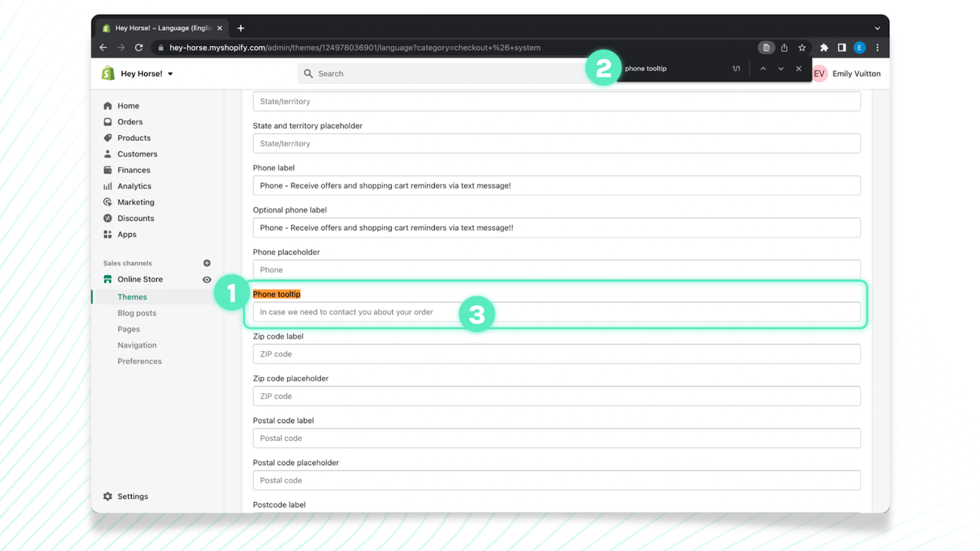The image size is (980, 551).
Task: Open the Chrome three-dot menu
Action: tap(878, 47)
